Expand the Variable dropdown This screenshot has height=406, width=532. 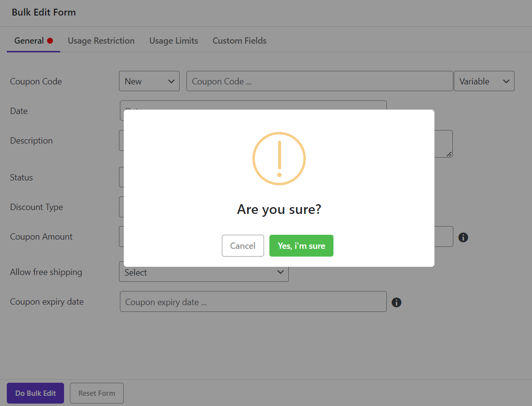pos(483,81)
